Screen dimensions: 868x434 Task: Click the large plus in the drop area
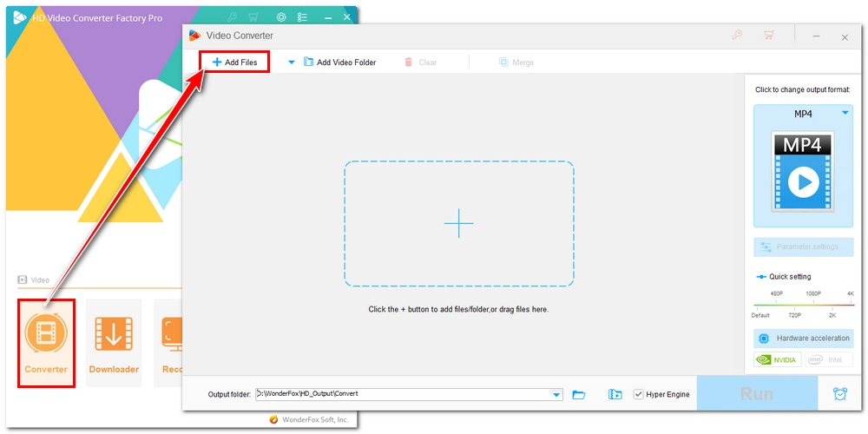coord(459,224)
